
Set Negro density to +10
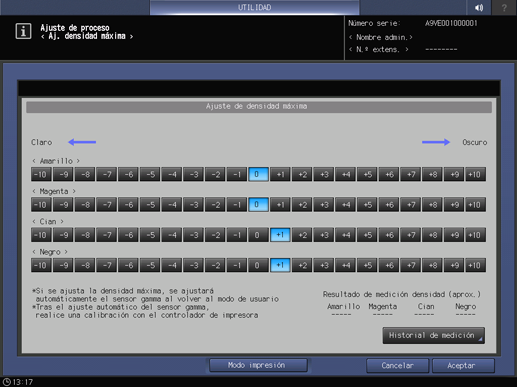[x=476, y=265]
